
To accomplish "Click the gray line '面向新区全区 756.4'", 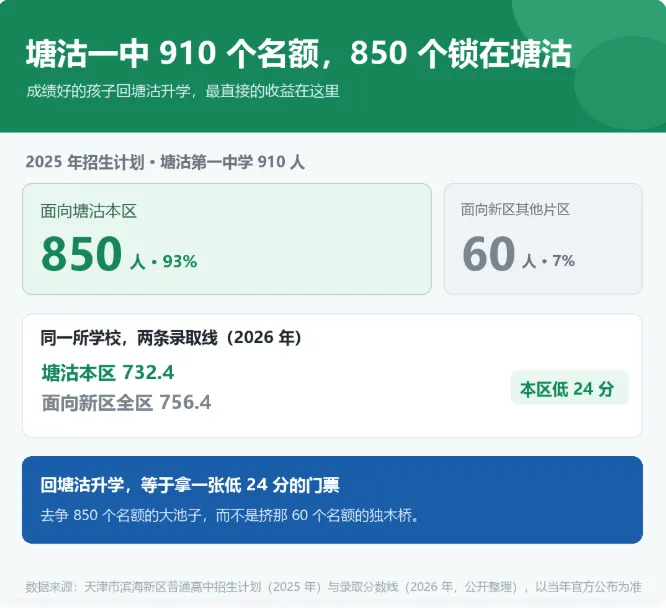I will point(126,402).
